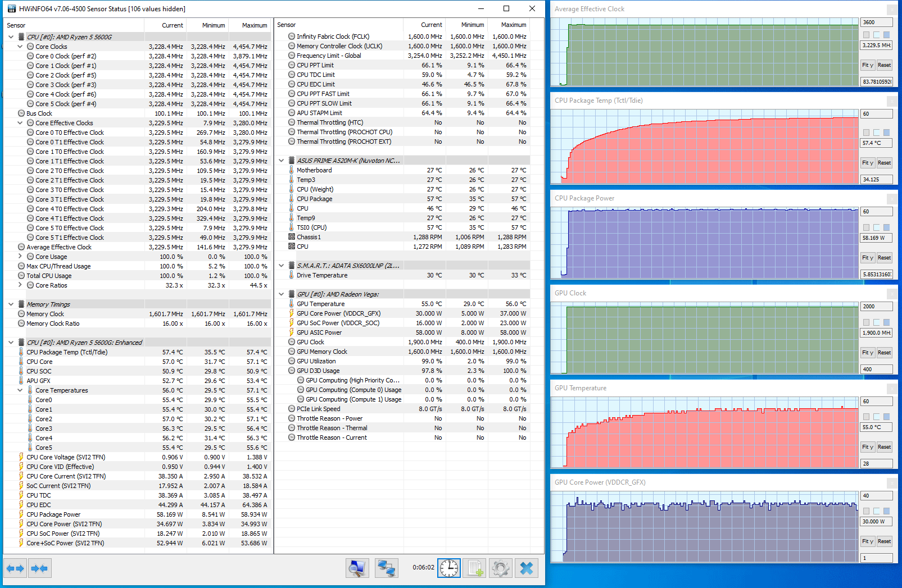Click the blue X close icon in toolbar
Image resolution: width=902 pixels, height=588 pixels.
[527, 568]
